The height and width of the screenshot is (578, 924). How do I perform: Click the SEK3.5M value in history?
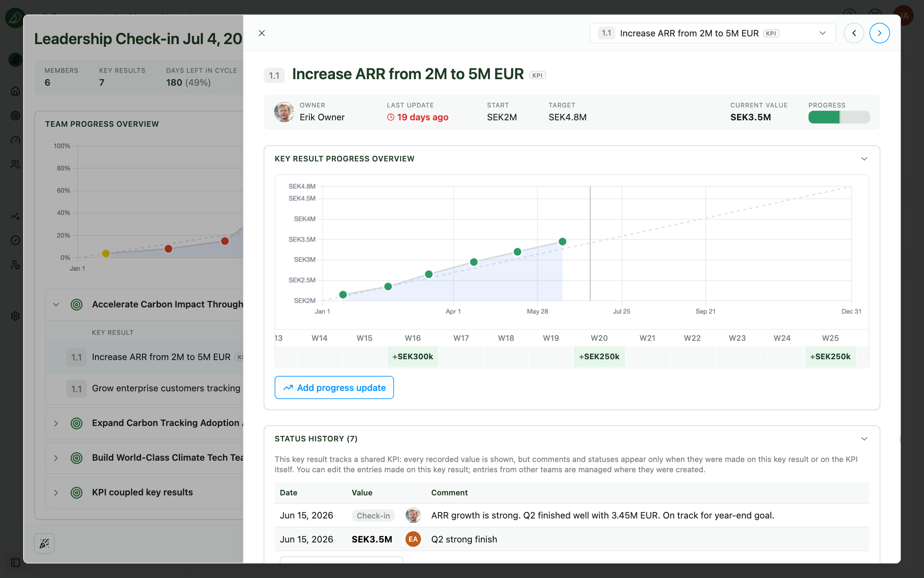click(372, 539)
